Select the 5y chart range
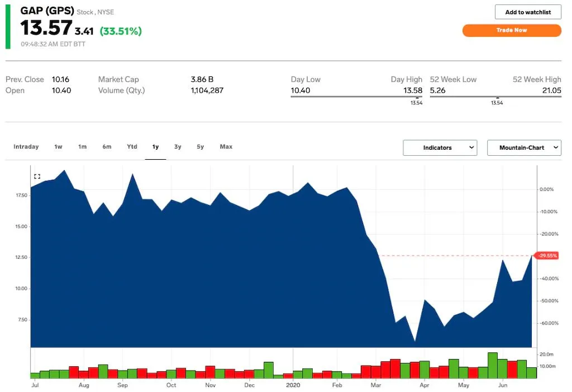 201,147
